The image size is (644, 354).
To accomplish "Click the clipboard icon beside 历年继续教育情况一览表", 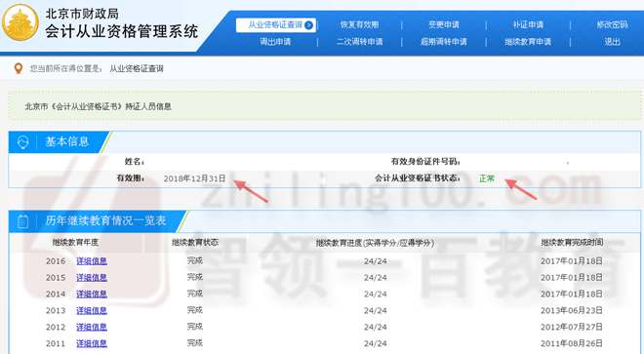I will click(x=23, y=221).
